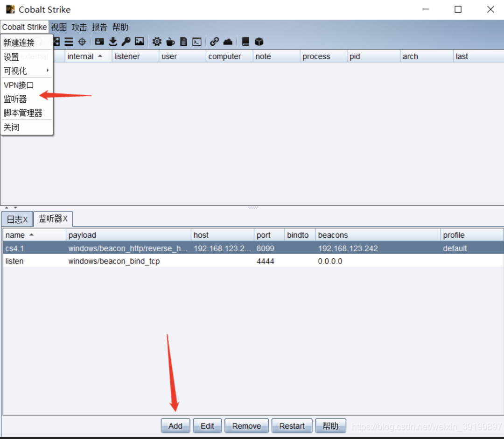Click the 0.0.0.0 beacons cell
Screen dimensions: 504x439
click(x=378, y=261)
